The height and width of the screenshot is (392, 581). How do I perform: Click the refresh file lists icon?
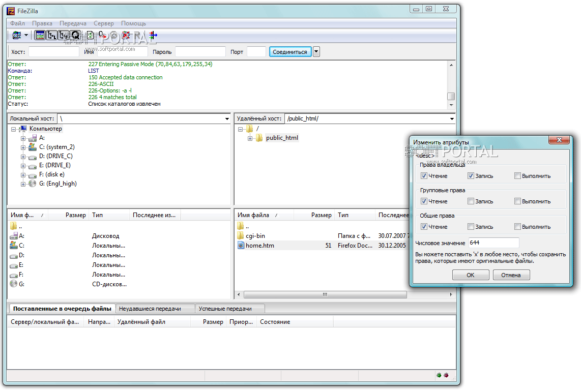click(90, 35)
